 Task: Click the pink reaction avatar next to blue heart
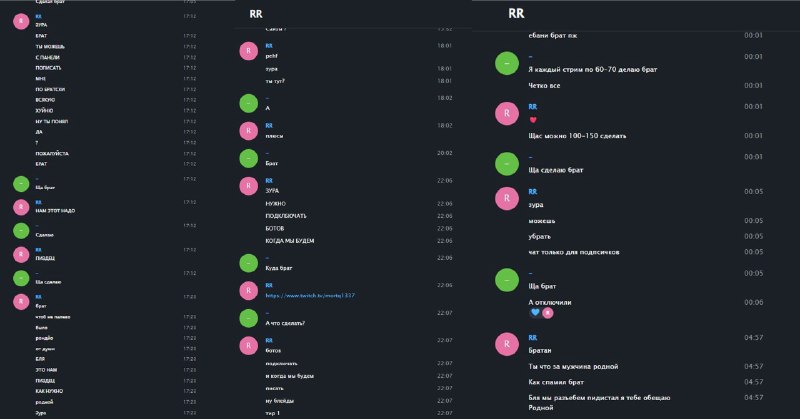pyautogui.click(x=547, y=313)
